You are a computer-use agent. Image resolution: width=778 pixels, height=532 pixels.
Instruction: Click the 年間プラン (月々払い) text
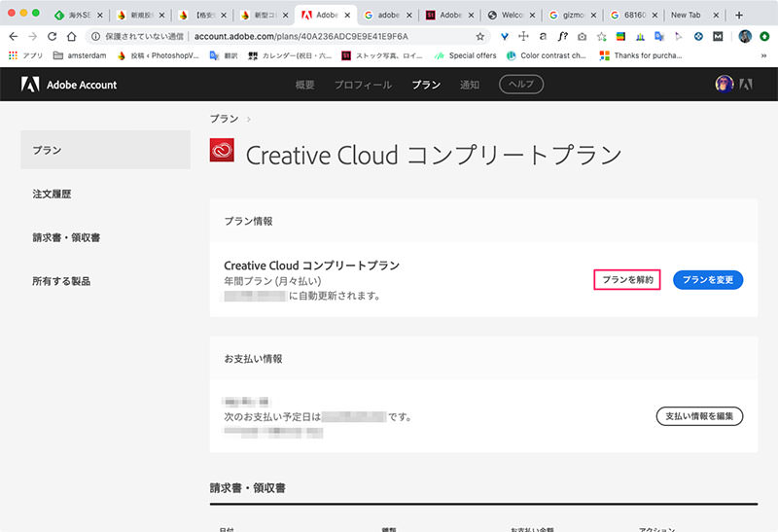click(272, 281)
